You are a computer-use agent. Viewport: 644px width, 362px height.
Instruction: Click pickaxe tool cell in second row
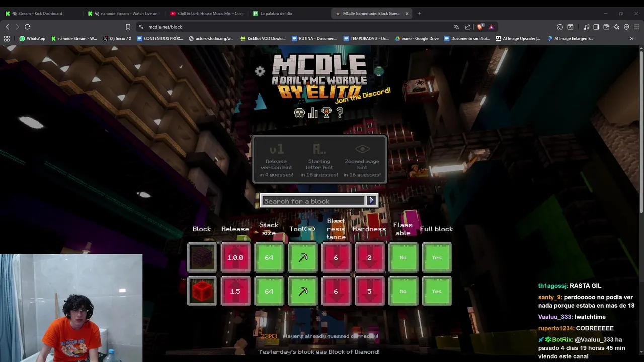pyautogui.click(x=302, y=291)
